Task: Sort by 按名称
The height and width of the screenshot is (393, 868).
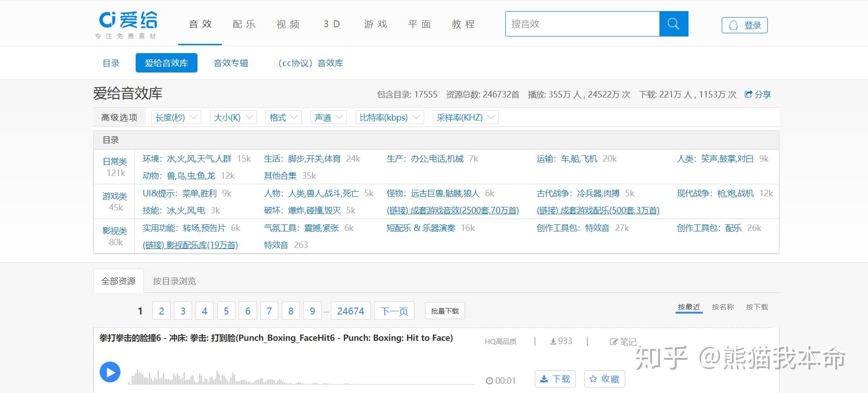Action: click(x=723, y=307)
